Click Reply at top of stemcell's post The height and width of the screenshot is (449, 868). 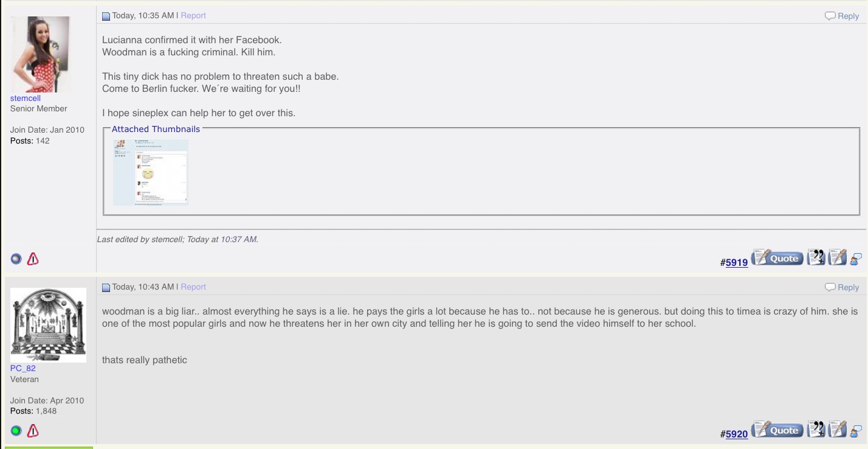pos(842,16)
